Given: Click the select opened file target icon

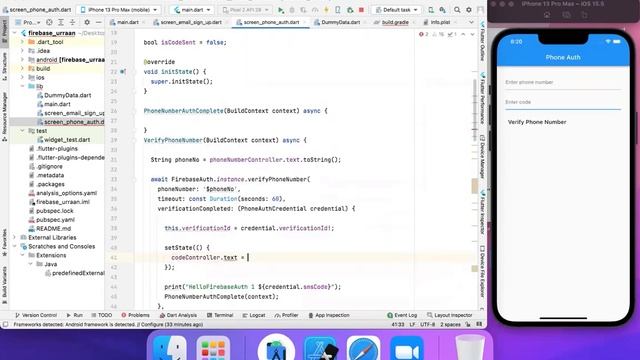Looking at the screenshot, I should coord(49,22).
